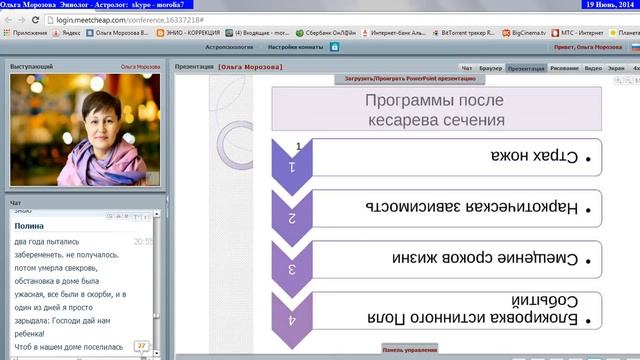Click the Наркотическая зависимость slide item
The image size is (640, 360).
tap(456, 208)
